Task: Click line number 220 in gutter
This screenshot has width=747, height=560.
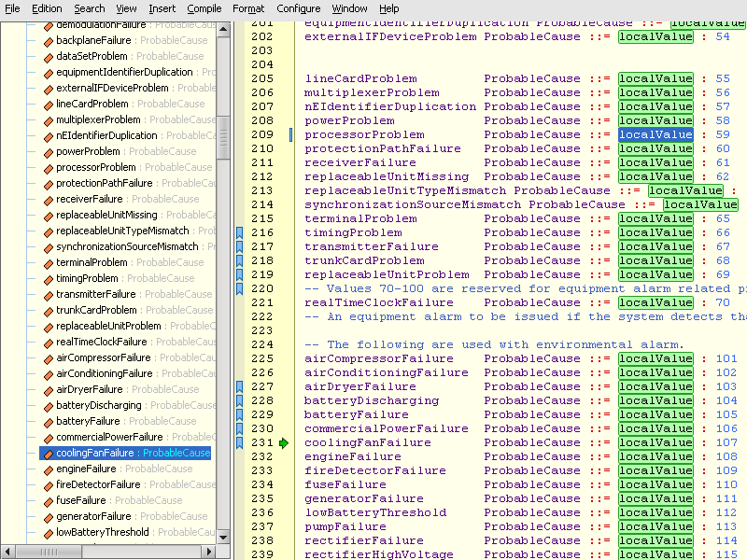Action: (262, 288)
